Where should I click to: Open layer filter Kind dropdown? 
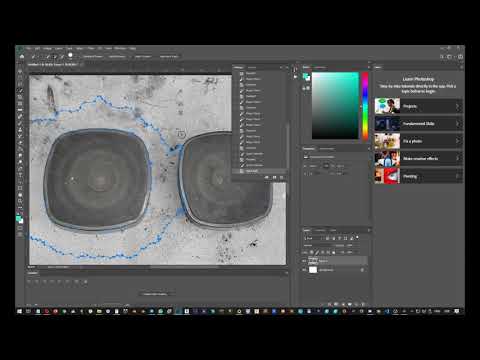(313, 238)
